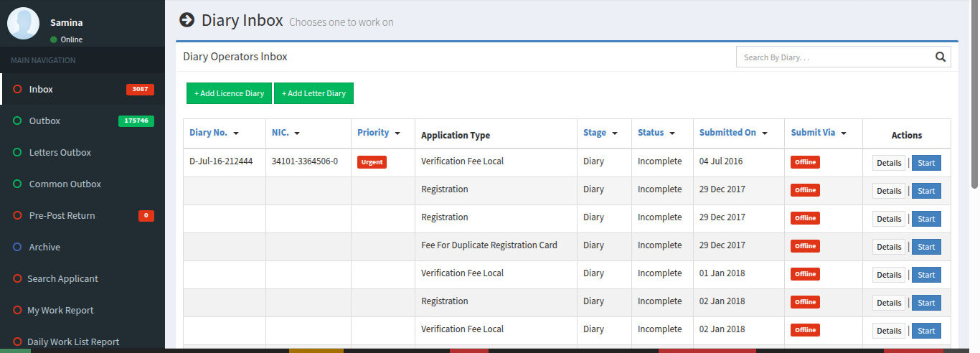Click the Pre-Post Return 0 badge
Viewport: 980px width, 353px height.
coord(146,216)
